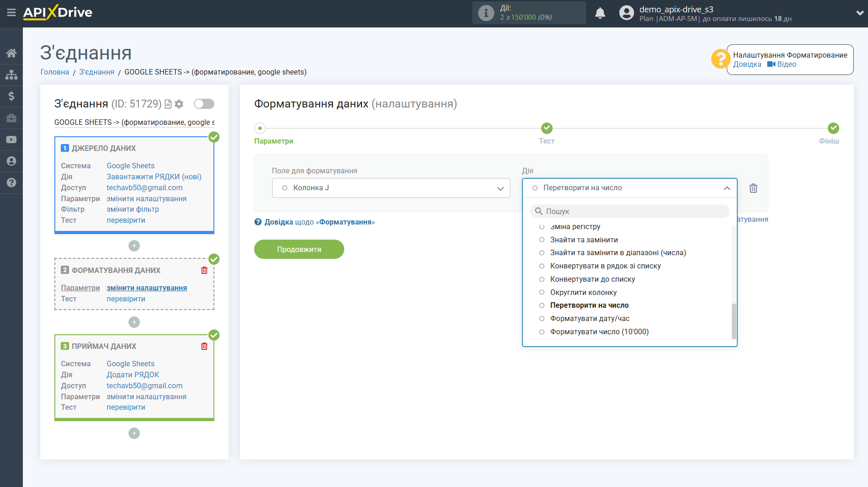Screen dimensions: 868x487
Task: Add step after Джерело даних block
Action: tap(134, 246)
